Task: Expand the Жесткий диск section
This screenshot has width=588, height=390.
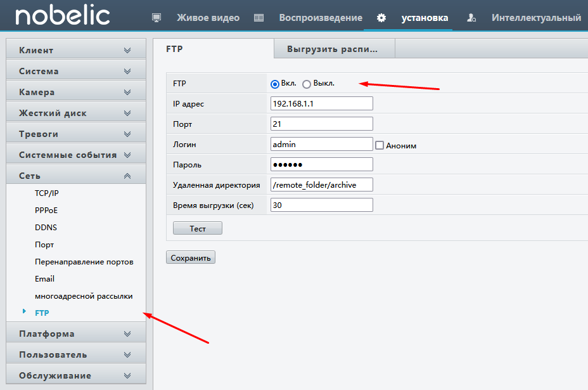Action: 76,113
